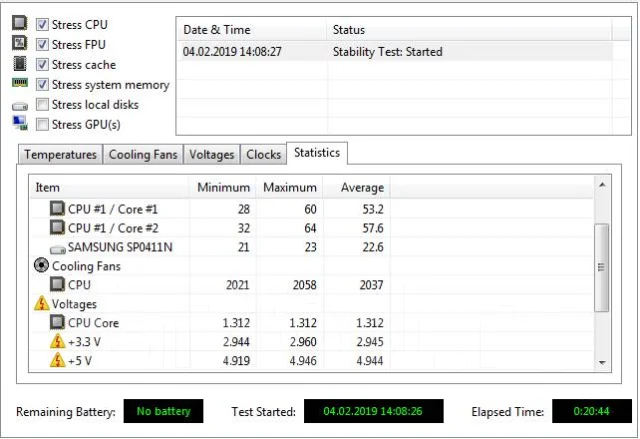Click the statistics list scroll down arrow

pyautogui.click(x=602, y=363)
